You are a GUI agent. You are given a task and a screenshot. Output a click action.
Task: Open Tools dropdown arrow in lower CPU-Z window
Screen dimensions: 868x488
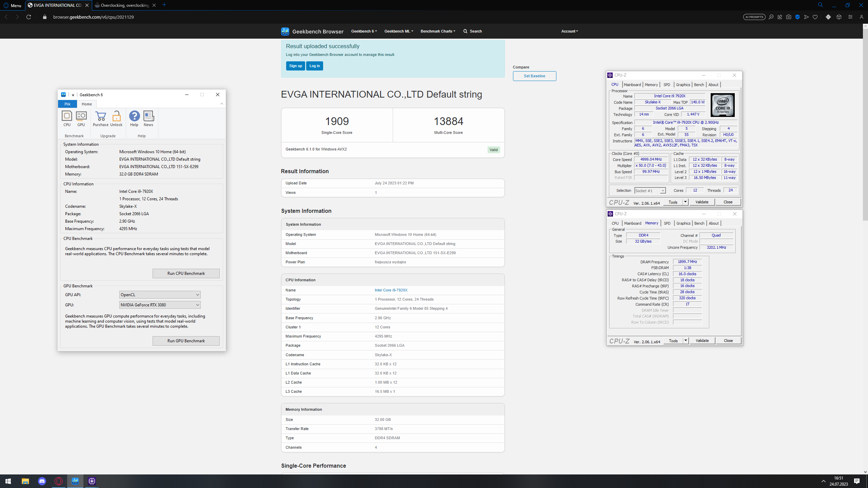686,341
